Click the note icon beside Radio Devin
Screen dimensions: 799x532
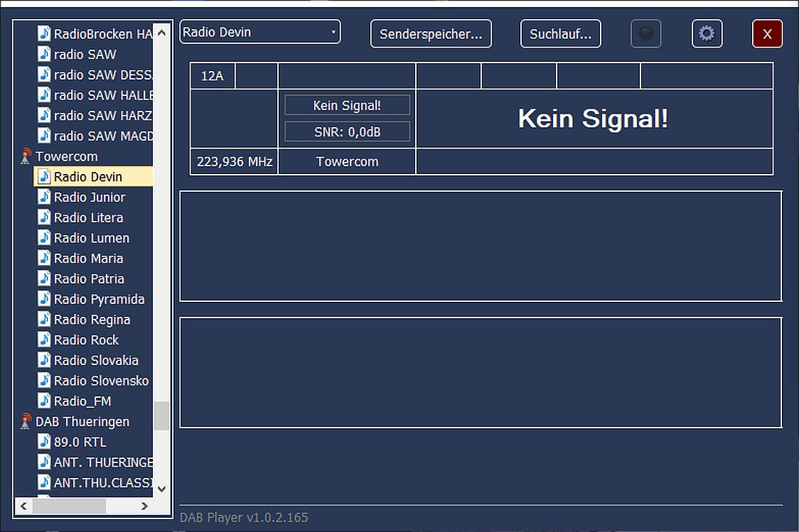coord(44,177)
